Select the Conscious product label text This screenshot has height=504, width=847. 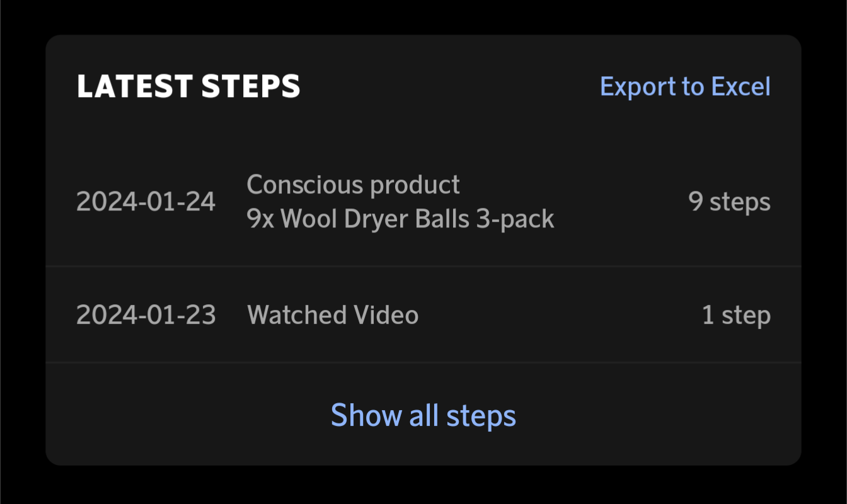click(x=353, y=185)
